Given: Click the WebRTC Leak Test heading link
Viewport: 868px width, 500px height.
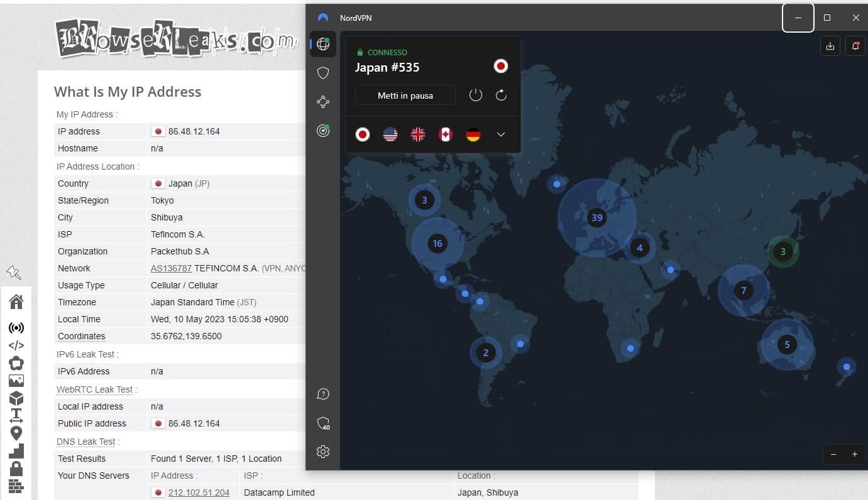Looking at the screenshot, I should click(94, 389).
